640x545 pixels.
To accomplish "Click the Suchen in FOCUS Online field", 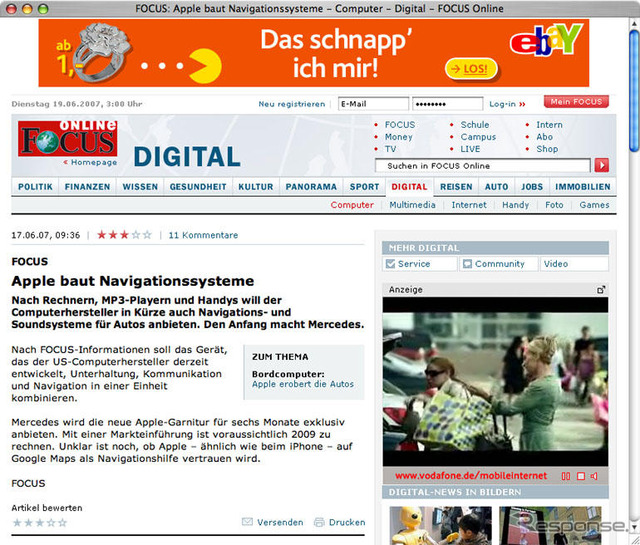I will (x=482, y=166).
